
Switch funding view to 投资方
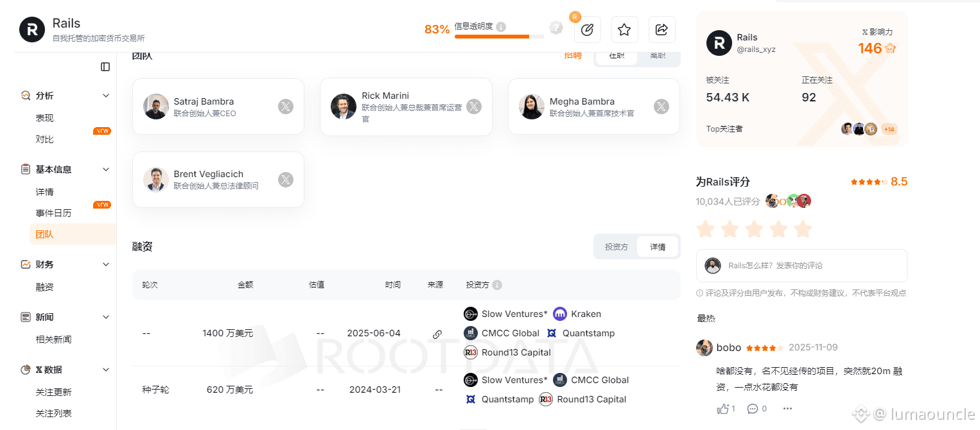point(617,247)
